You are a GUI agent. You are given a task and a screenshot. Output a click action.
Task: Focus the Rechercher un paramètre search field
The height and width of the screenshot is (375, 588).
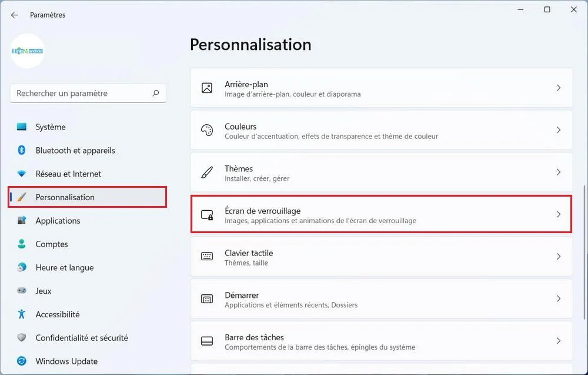[x=88, y=93]
